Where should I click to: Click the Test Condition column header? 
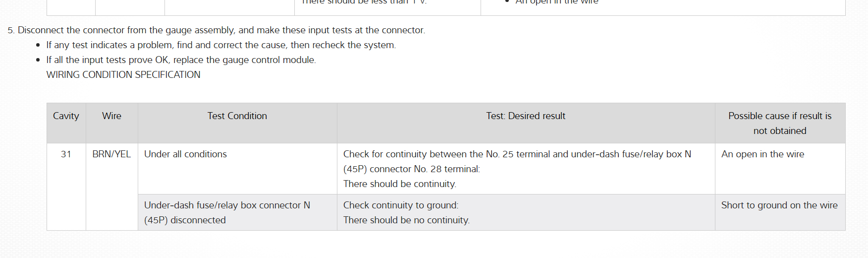[237, 116]
